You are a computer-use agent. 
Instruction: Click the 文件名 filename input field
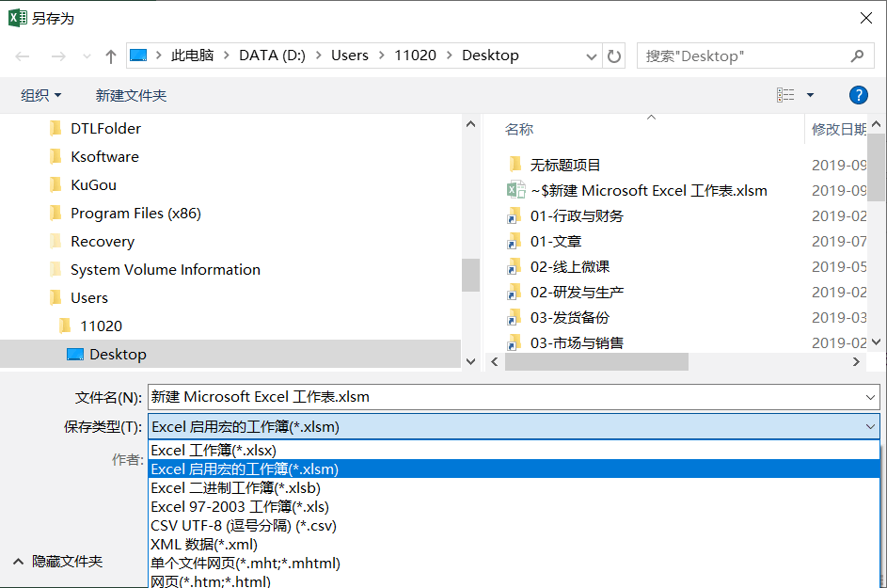click(x=506, y=397)
